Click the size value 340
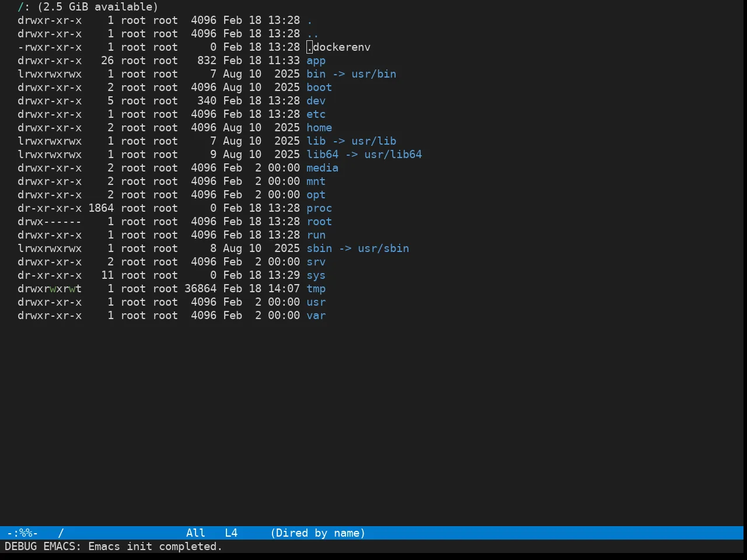The image size is (747, 560). click(207, 101)
